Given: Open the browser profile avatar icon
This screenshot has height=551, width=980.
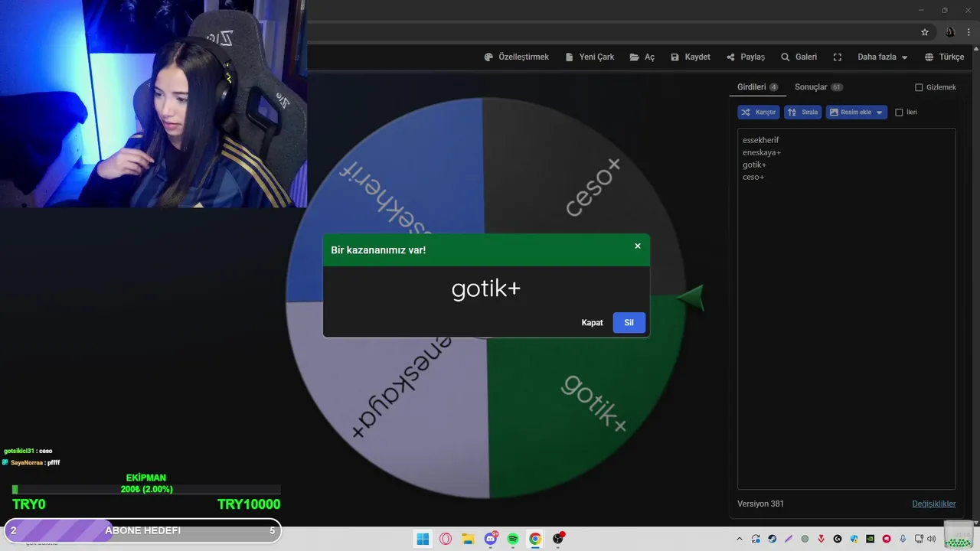Looking at the screenshot, I should 949,32.
